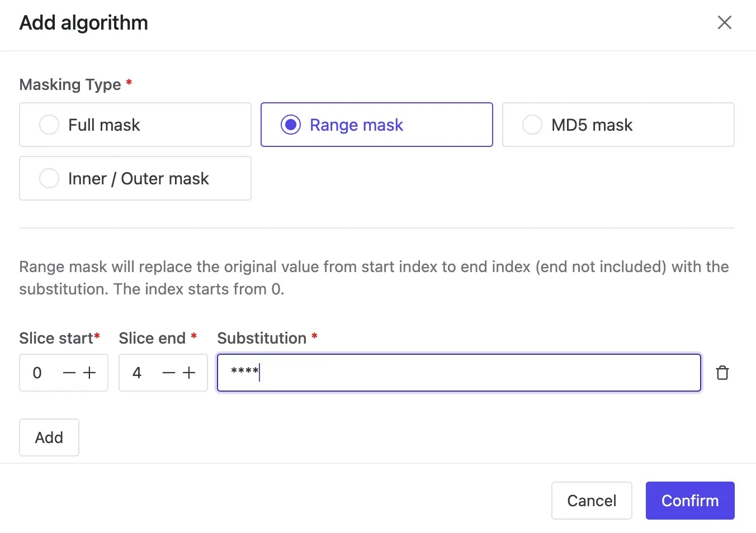The height and width of the screenshot is (533, 756).
Task: Click the Inner / Outer mask radio circle
Action: (x=49, y=178)
